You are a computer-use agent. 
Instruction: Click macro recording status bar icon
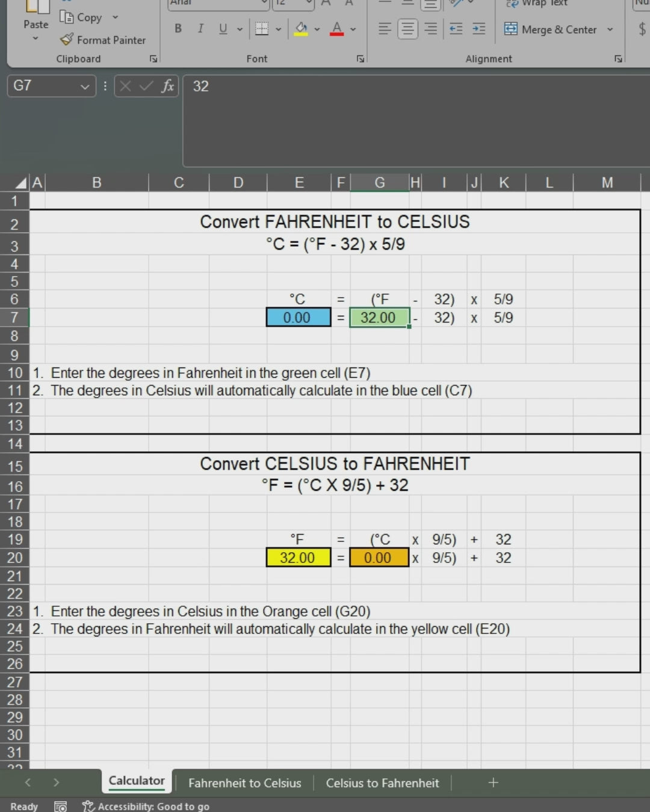pyautogui.click(x=60, y=806)
